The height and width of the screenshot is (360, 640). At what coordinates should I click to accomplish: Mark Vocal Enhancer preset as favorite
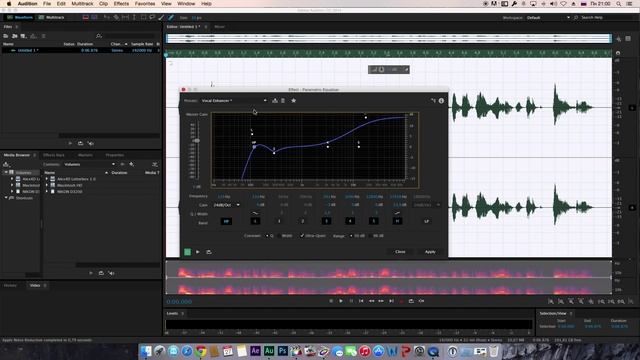[293, 100]
